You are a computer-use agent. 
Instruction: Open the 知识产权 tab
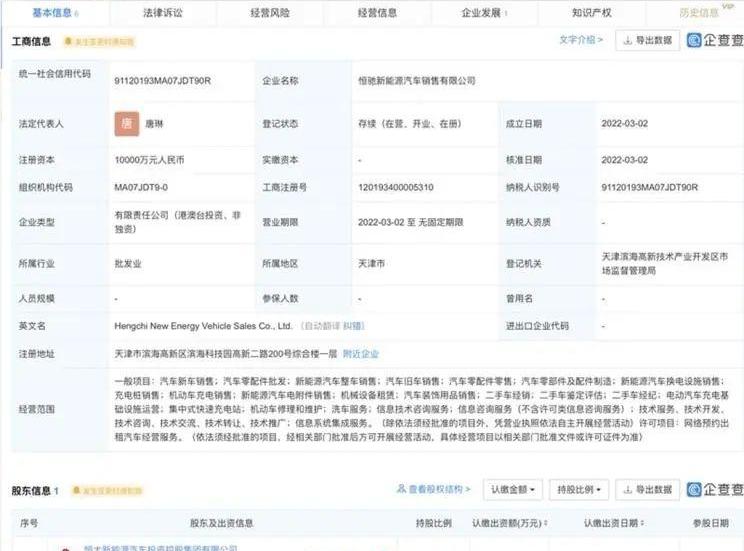592,13
